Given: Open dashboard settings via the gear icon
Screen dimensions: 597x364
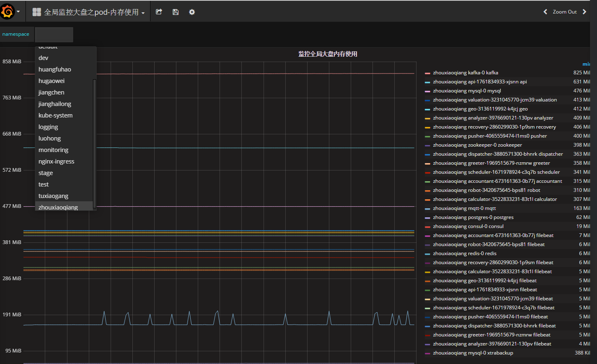Looking at the screenshot, I should click(192, 12).
